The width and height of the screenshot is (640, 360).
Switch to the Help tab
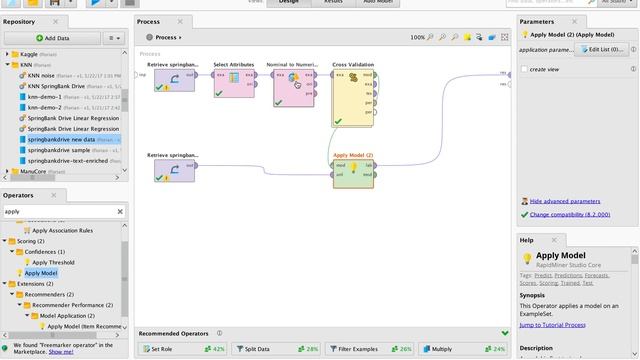pos(527,240)
